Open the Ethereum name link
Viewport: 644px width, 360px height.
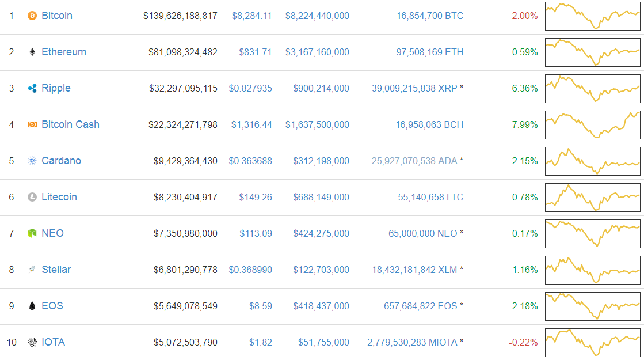(x=64, y=52)
